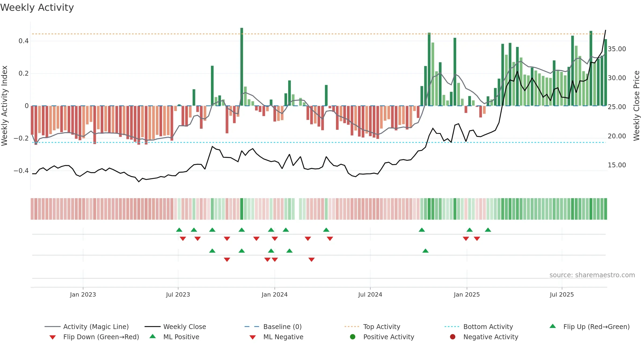Click the Weekly Activity Index axis title
The width and height of the screenshot is (644, 362).
click(5, 106)
